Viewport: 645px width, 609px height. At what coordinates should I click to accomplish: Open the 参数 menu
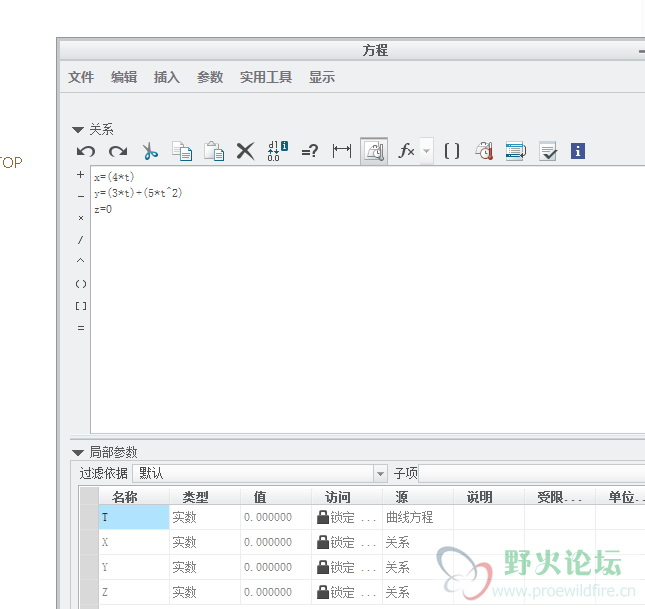210,77
